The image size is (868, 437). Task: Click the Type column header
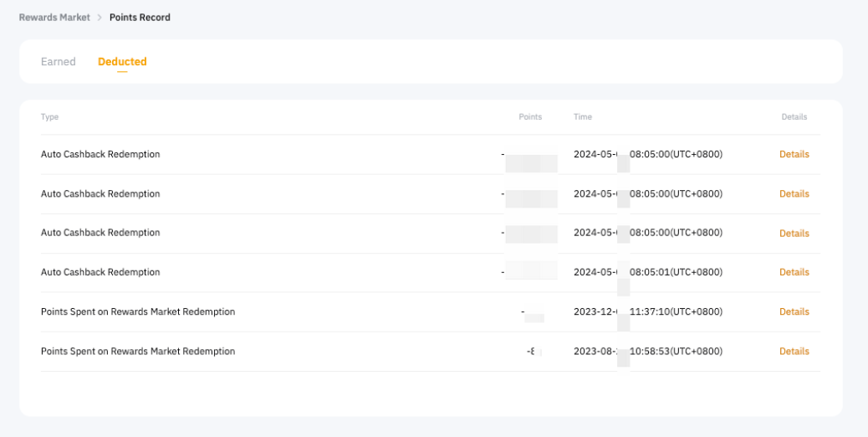coord(50,117)
